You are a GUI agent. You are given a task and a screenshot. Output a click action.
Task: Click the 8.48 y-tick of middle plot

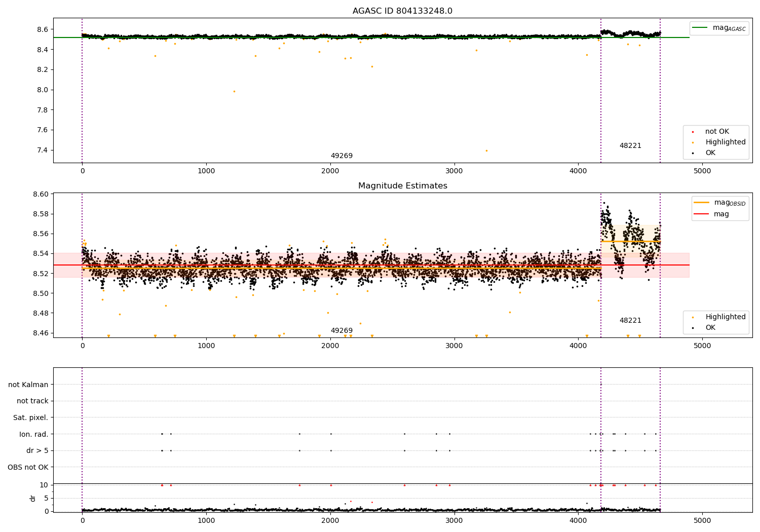[x=41, y=313]
